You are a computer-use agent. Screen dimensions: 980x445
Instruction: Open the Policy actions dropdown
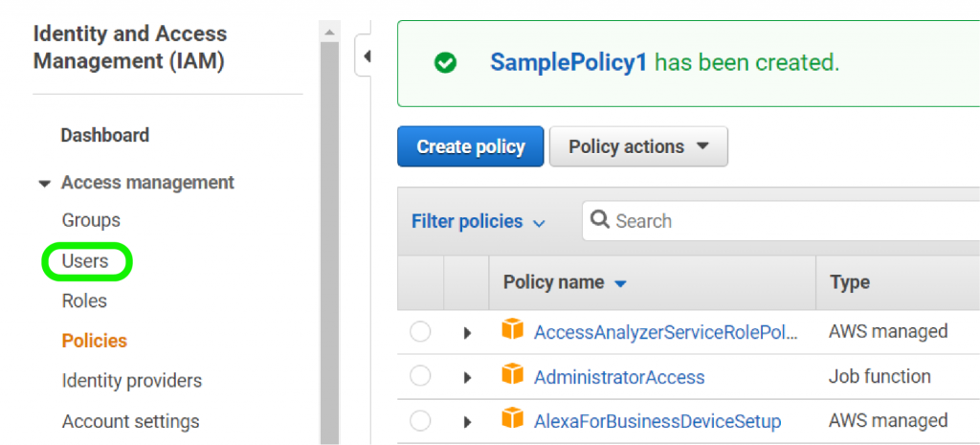tap(638, 146)
